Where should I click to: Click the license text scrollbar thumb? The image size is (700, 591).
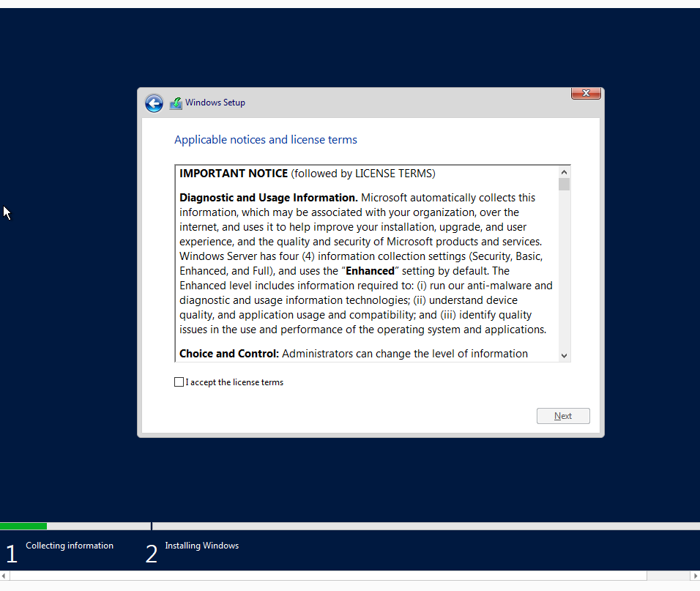(564, 184)
